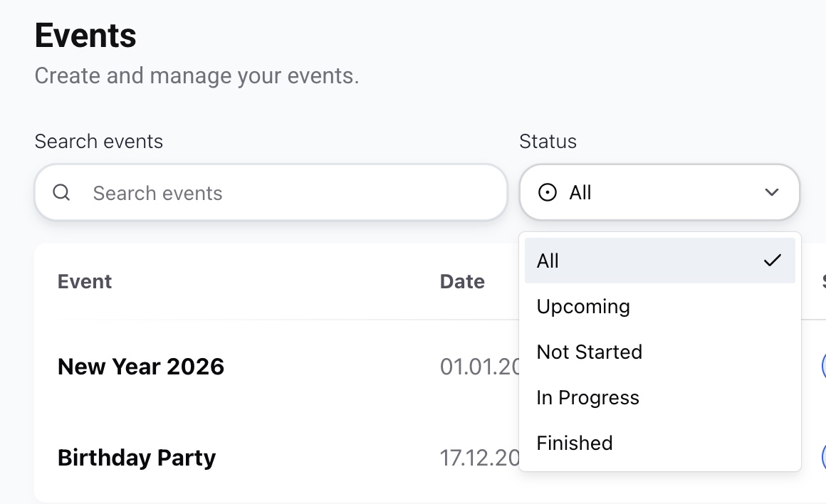Open the Birthday Party event
This screenshot has height=504, width=826.
click(137, 458)
